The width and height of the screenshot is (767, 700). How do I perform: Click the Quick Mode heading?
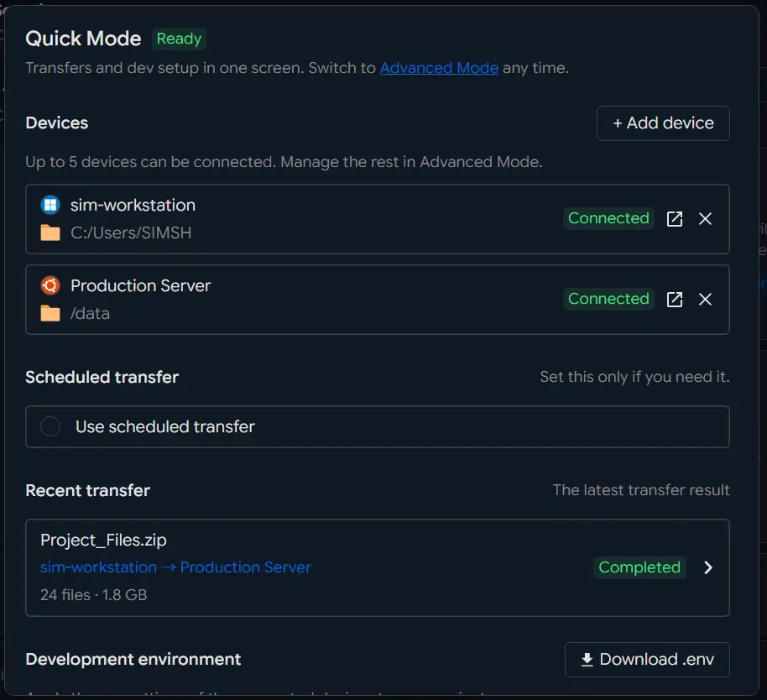click(83, 39)
